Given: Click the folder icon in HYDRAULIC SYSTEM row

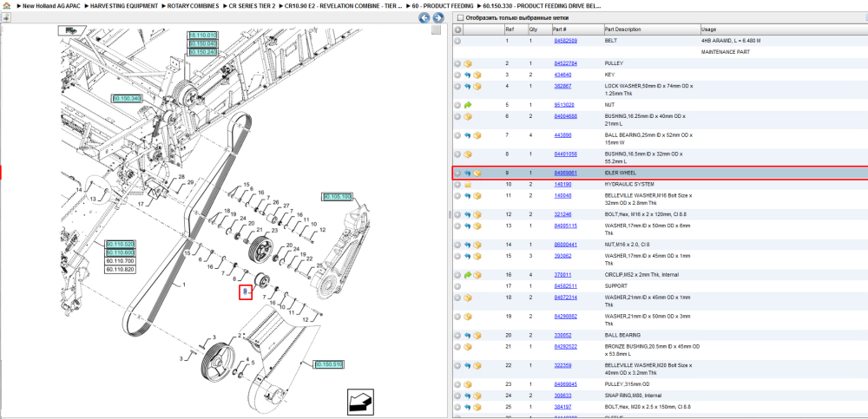Looking at the screenshot, I should [468, 184].
